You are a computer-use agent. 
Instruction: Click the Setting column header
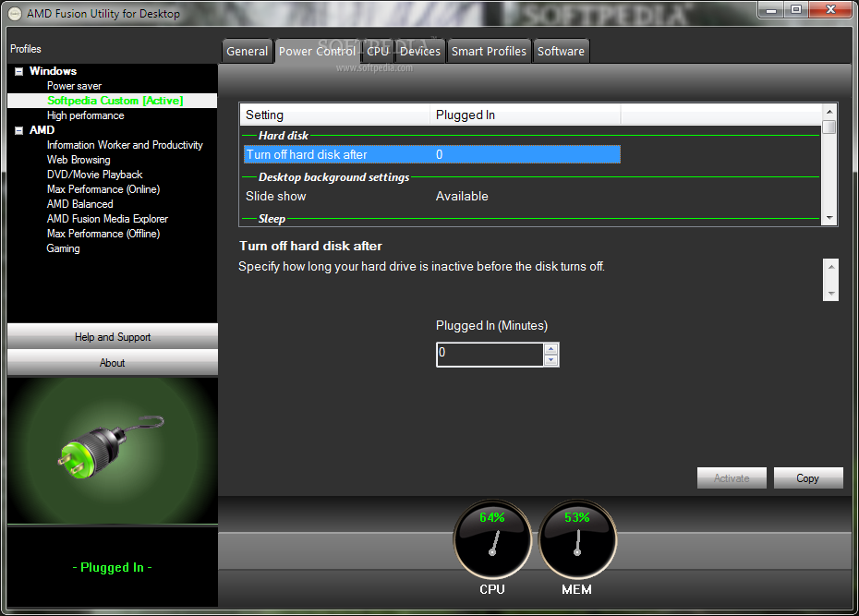334,115
